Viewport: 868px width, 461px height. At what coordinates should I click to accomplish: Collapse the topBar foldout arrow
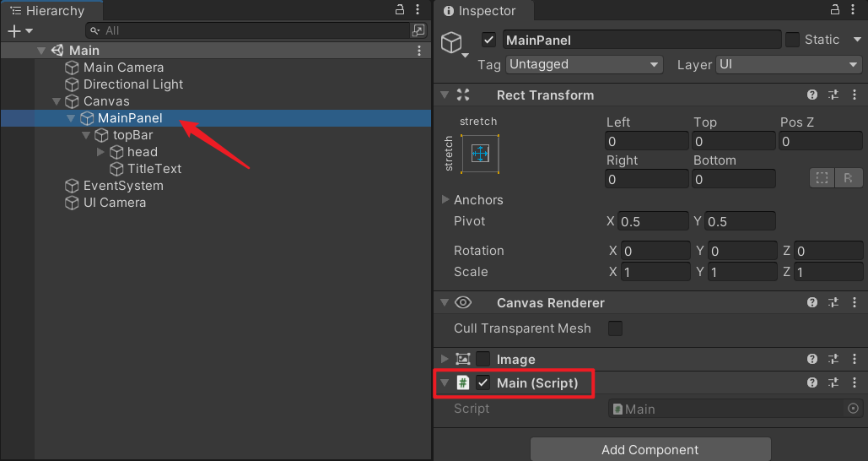pyautogui.click(x=86, y=135)
